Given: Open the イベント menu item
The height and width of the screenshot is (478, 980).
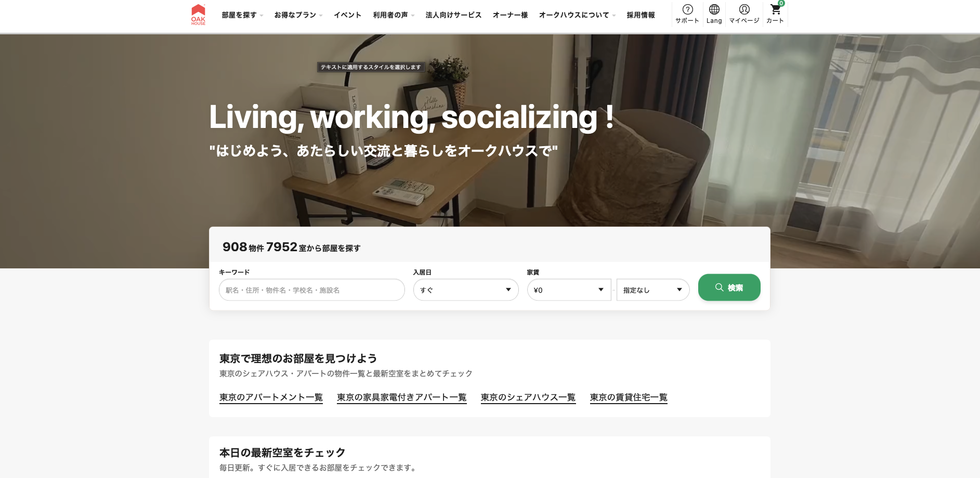Looking at the screenshot, I should pyautogui.click(x=347, y=15).
